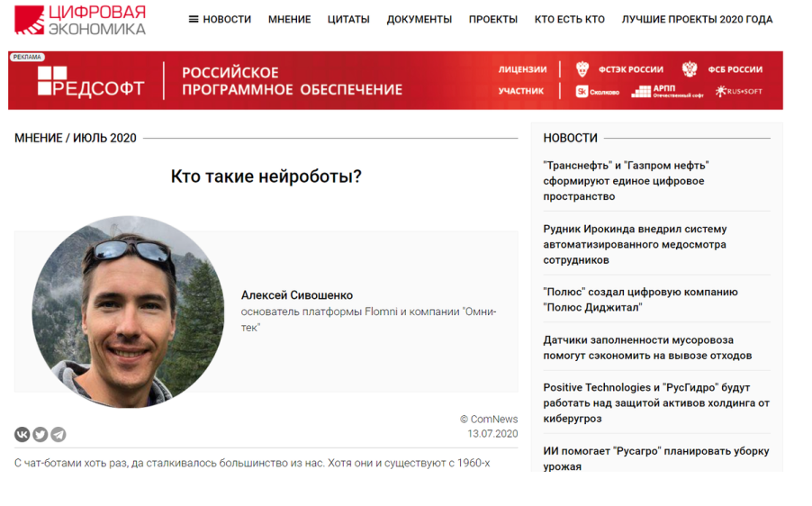
Task: Share the article via VK icon
Action: (23, 435)
